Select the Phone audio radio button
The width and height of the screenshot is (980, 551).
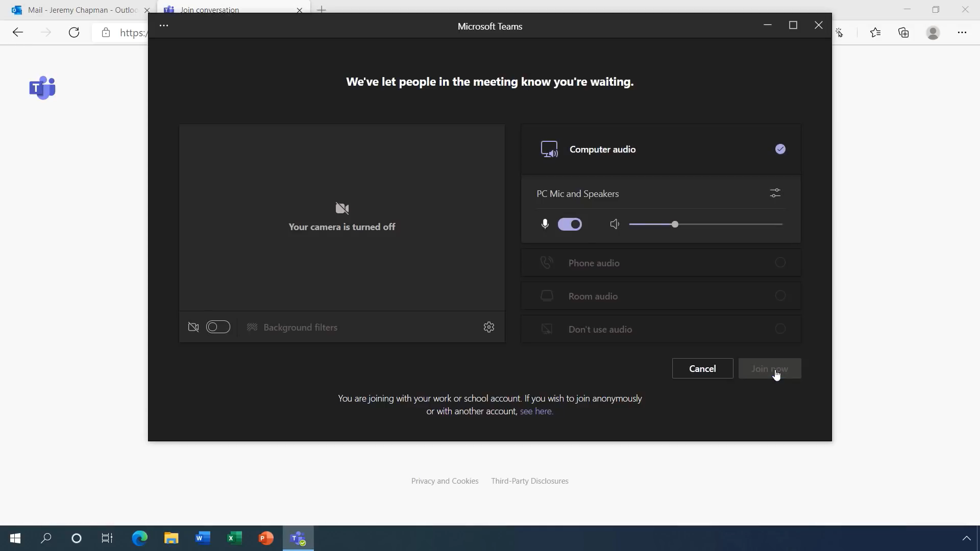[x=780, y=262]
